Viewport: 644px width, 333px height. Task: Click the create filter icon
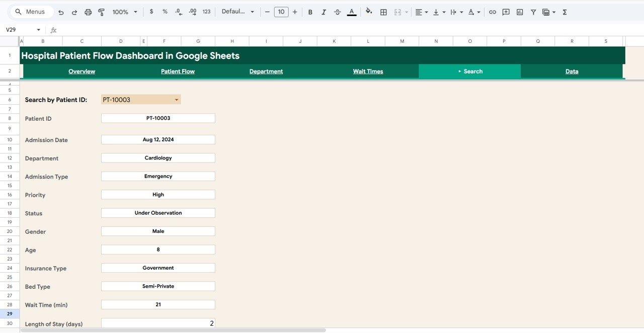pyautogui.click(x=533, y=12)
